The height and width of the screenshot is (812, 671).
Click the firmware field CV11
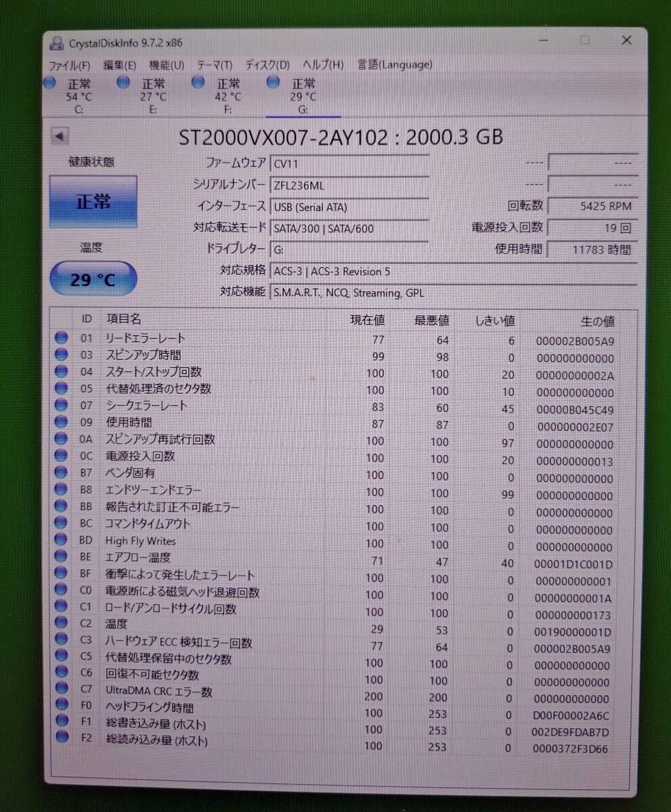[x=349, y=164]
